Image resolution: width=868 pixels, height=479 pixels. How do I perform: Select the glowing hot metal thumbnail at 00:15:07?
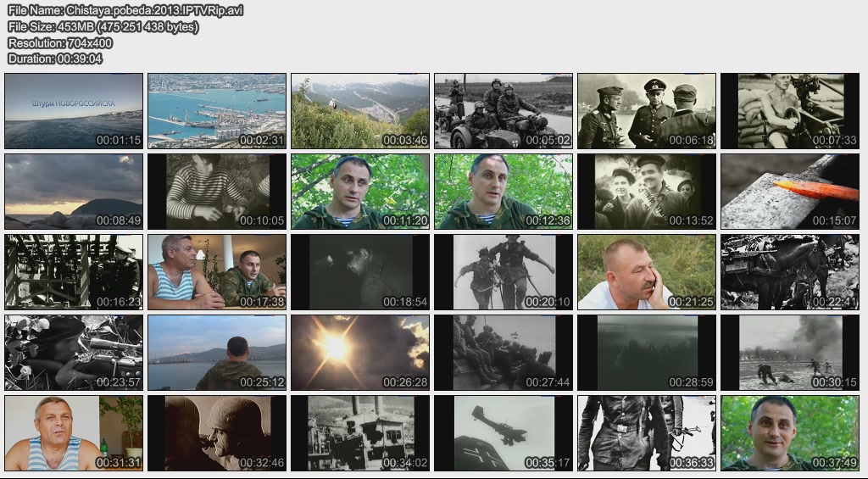790,192
